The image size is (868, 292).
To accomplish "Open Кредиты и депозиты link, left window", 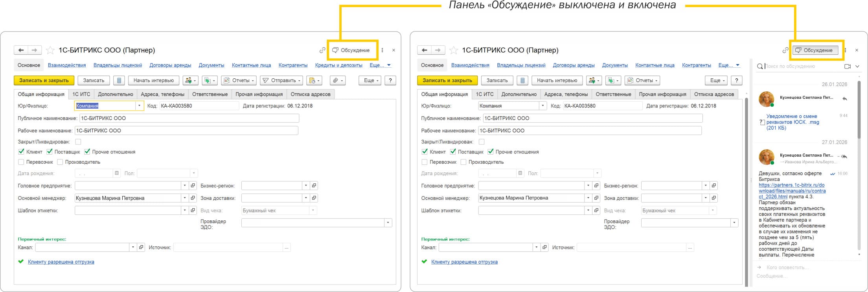I will pyautogui.click(x=339, y=65).
